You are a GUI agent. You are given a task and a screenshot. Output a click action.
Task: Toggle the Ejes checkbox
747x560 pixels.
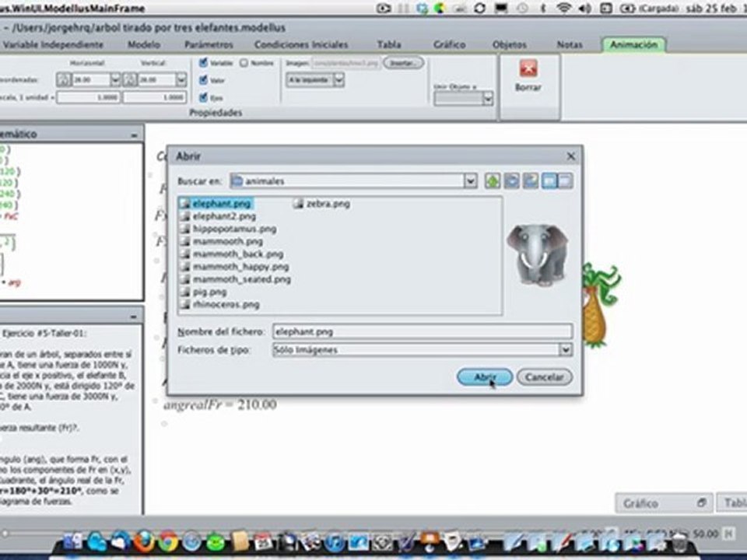204,97
